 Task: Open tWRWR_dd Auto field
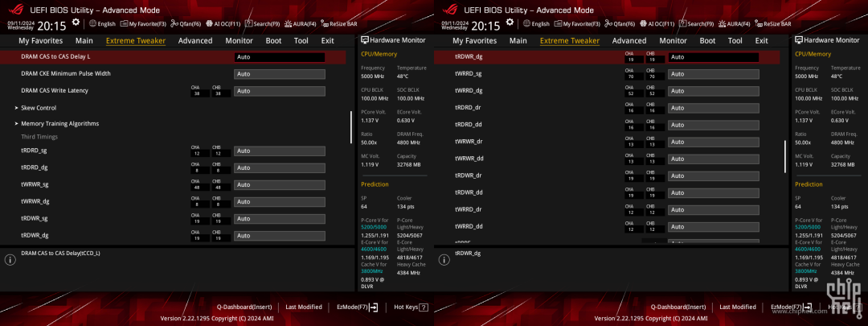point(714,159)
